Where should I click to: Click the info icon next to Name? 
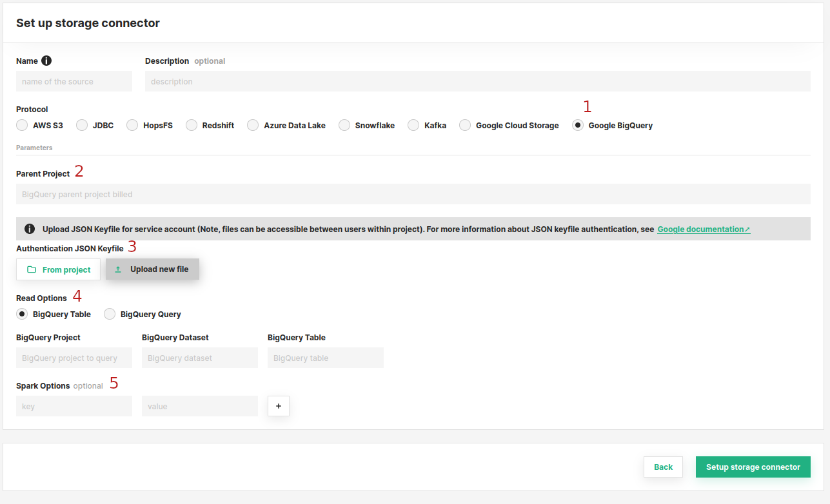click(x=46, y=61)
